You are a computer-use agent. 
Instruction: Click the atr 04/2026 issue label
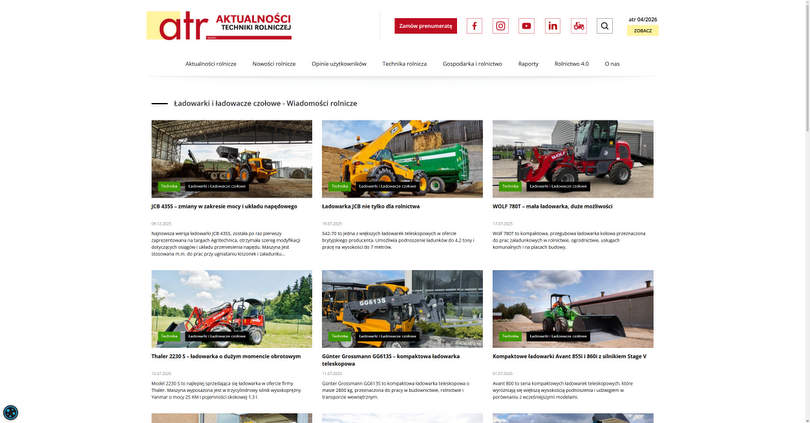643,20
